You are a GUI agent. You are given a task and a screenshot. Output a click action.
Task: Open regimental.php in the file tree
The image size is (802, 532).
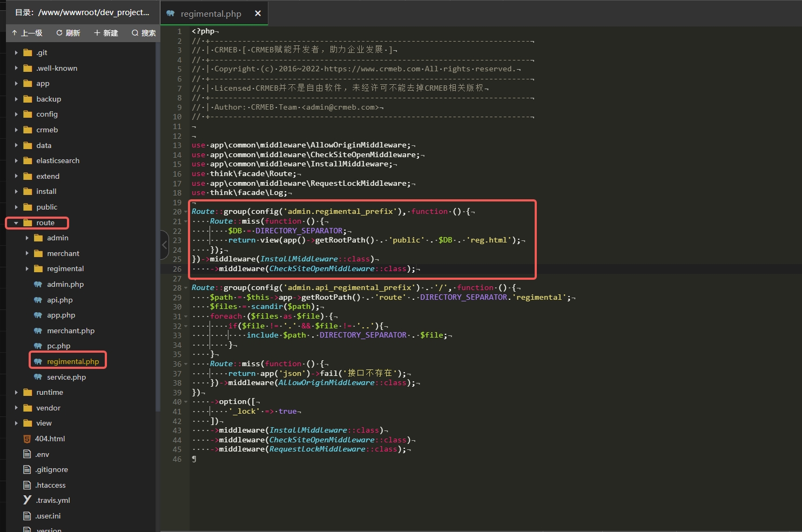point(73,361)
